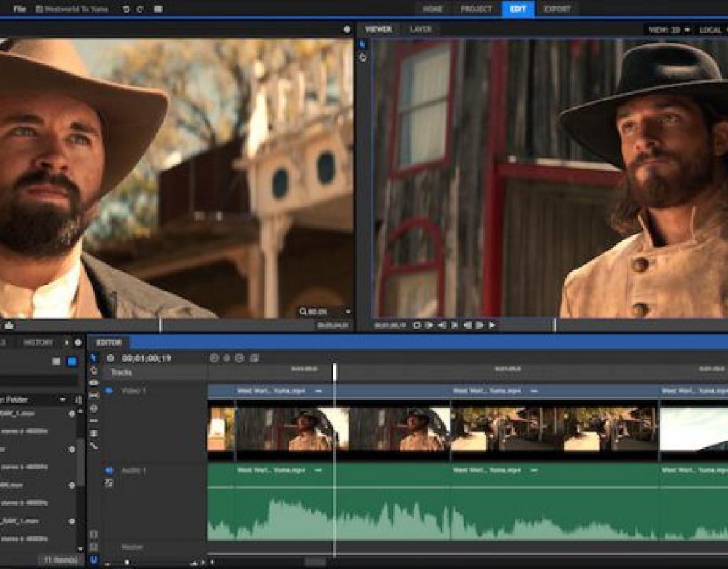Toggle the snapping magnet icon
This screenshot has height=569, width=728.
coord(93,560)
